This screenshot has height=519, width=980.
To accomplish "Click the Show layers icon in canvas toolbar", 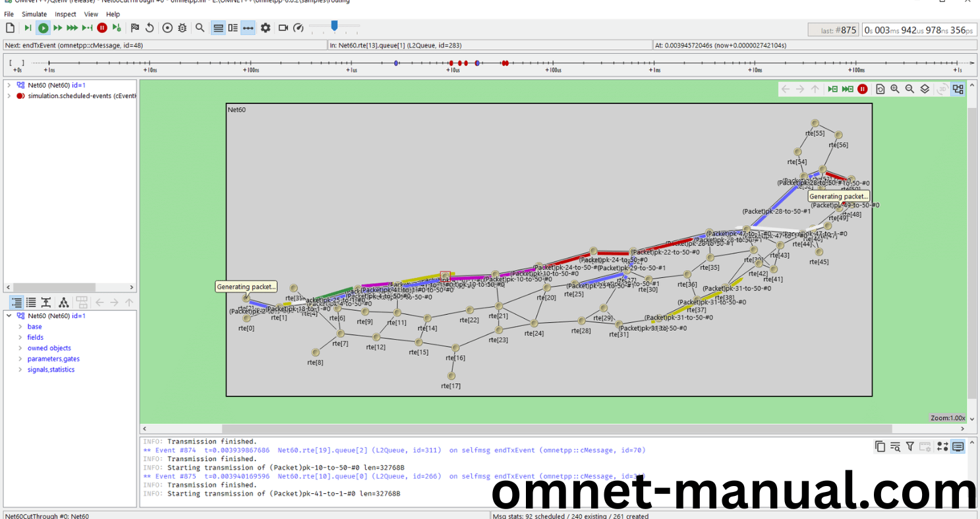I will point(925,89).
